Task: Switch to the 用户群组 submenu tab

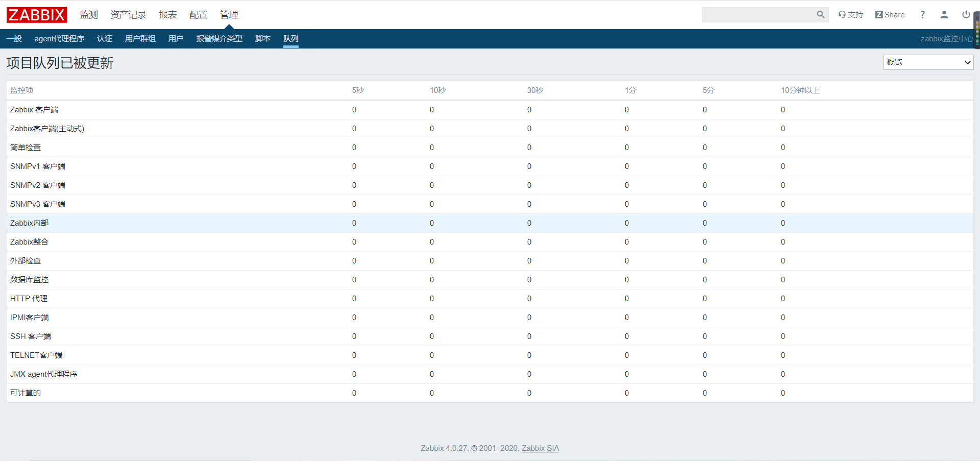Action: click(140, 39)
